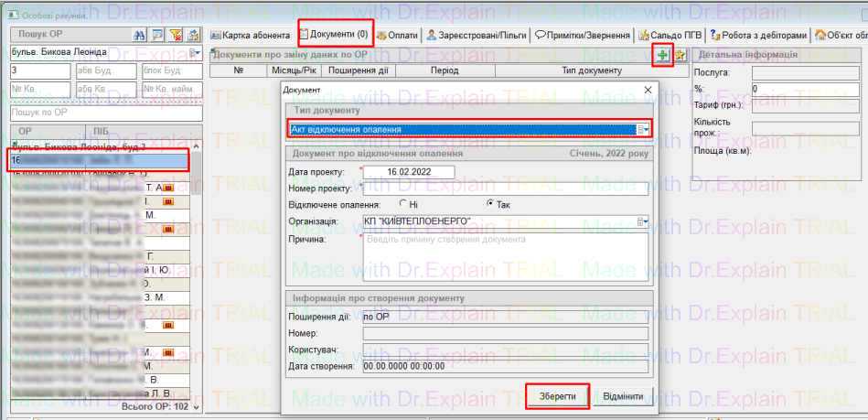Click the speech-bubble icon next to binoculars
Image resolution: width=868 pixels, height=420 pixels.
pyautogui.click(x=157, y=35)
